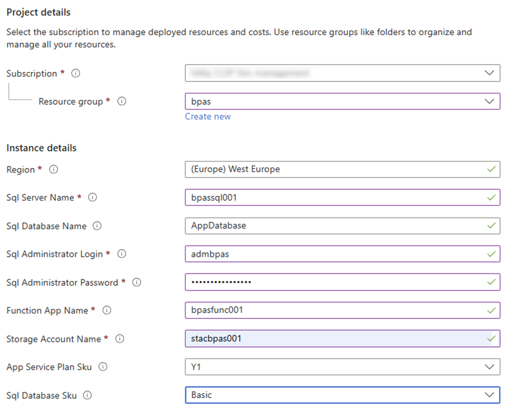Show info tooltip for Sql Server Name
The image size is (516, 420).
pyautogui.click(x=93, y=198)
